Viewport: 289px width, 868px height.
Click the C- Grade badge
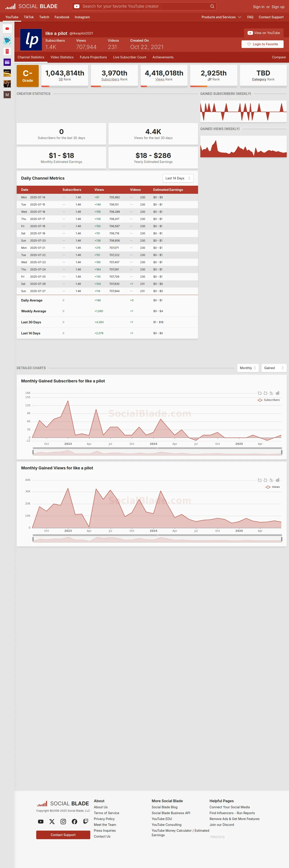click(28, 75)
